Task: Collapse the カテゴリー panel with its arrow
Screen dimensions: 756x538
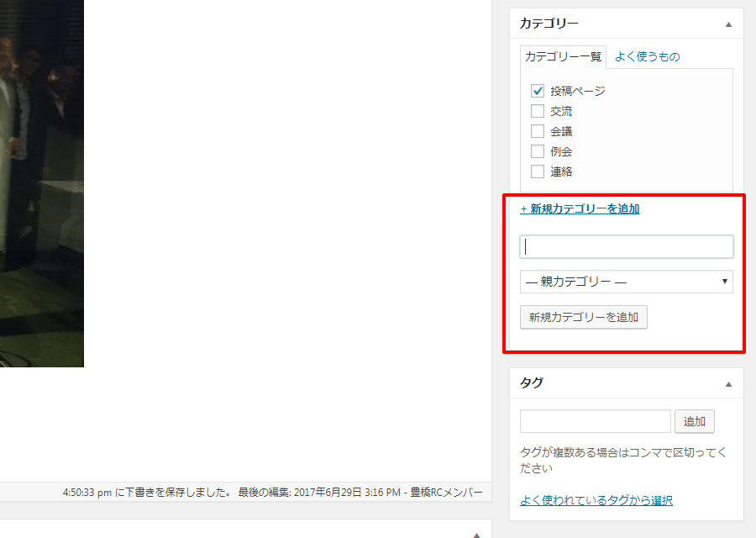Action: click(728, 24)
